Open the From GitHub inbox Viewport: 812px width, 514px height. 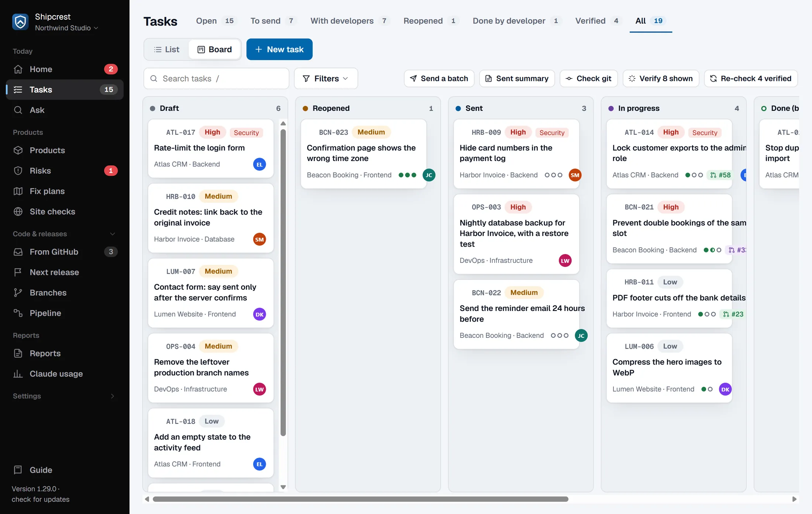pyautogui.click(x=65, y=252)
